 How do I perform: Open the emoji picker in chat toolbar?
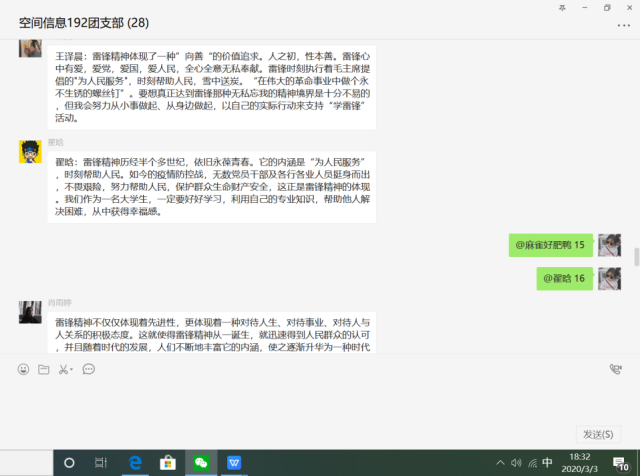[x=23, y=369]
